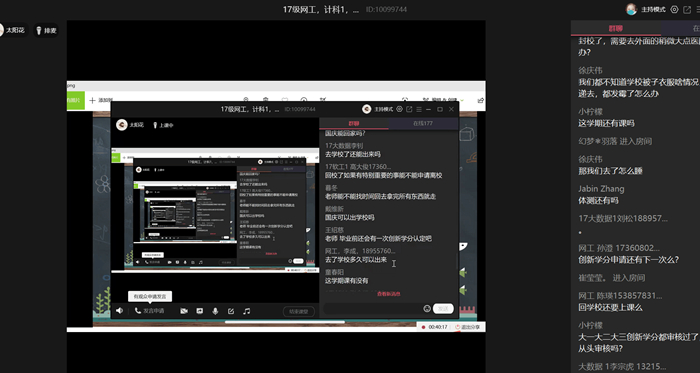Select the outer 群聊 chat tab
The height and width of the screenshot is (373, 700).
point(616,28)
